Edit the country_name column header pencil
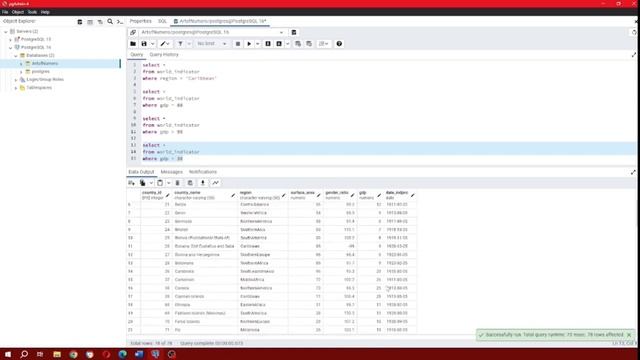 click(233, 196)
